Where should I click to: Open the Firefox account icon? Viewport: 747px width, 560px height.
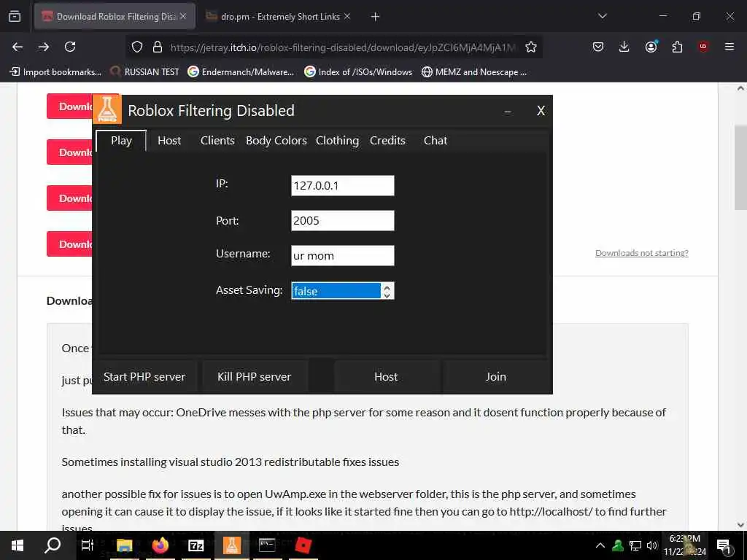pyautogui.click(x=651, y=47)
